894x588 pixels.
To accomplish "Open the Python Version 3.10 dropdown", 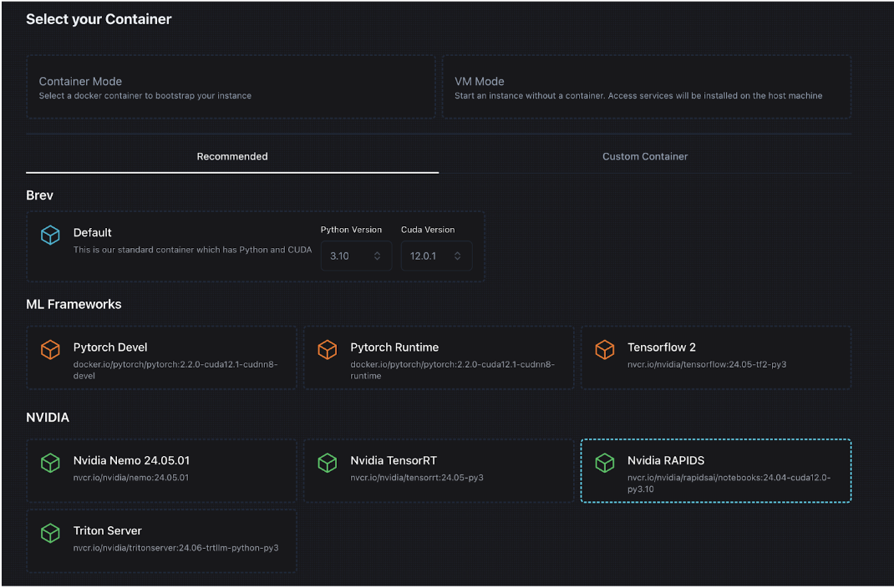I will pos(356,256).
